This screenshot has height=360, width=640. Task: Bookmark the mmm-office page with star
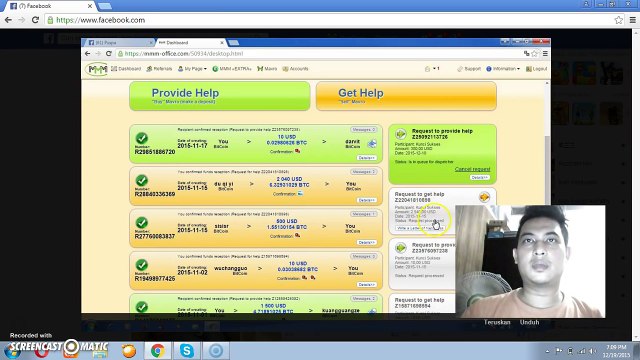[535, 53]
